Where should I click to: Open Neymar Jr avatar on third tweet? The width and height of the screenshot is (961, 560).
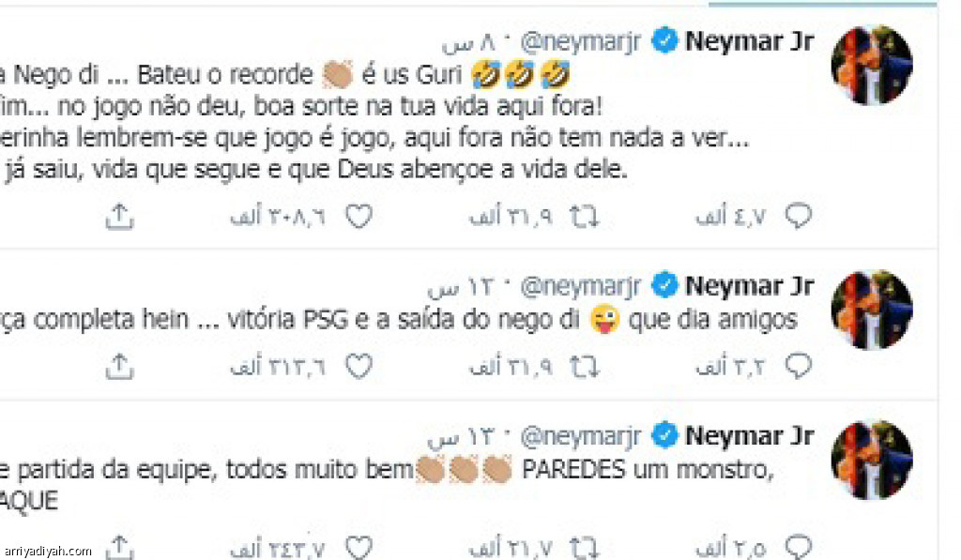[872, 460]
